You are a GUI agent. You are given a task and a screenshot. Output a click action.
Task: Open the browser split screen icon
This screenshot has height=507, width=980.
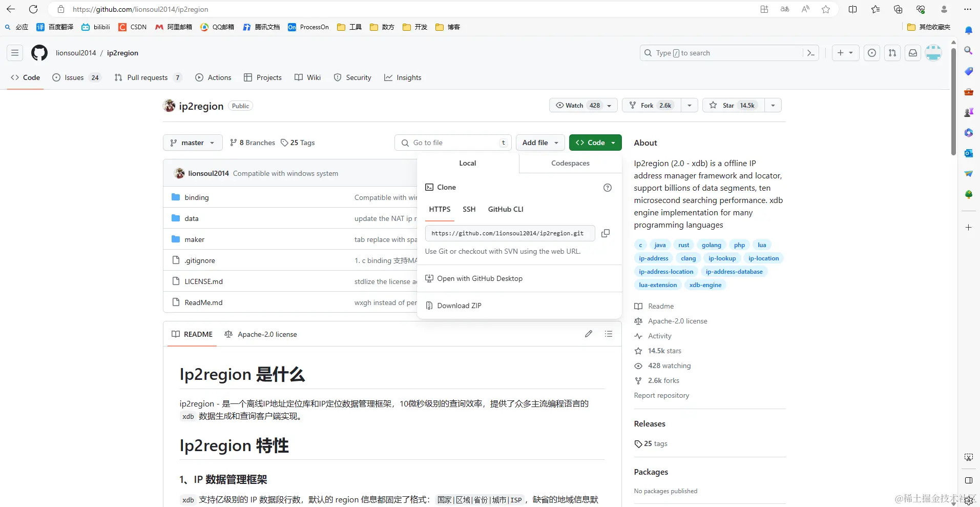click(853, 9)
